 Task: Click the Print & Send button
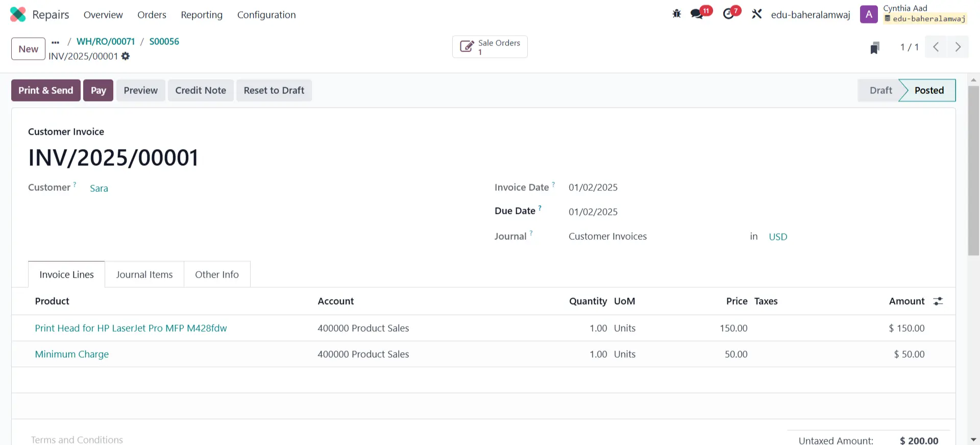(46, 90)
